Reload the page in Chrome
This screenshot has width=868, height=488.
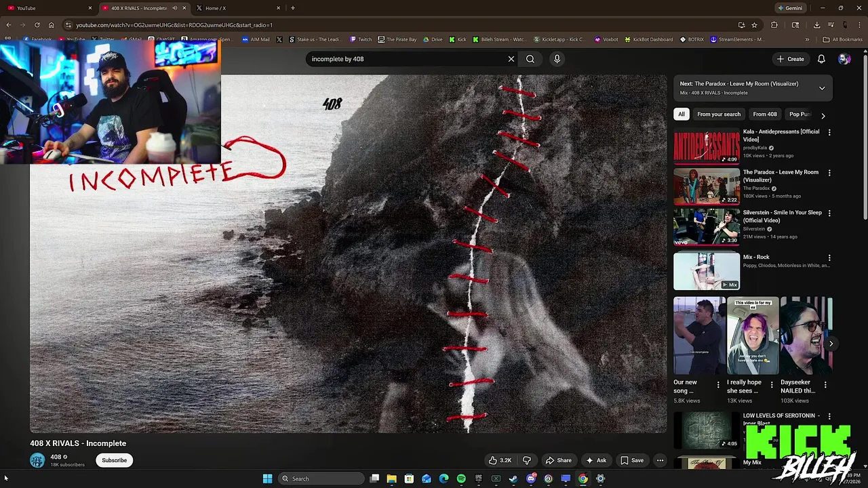pos(37,25)
